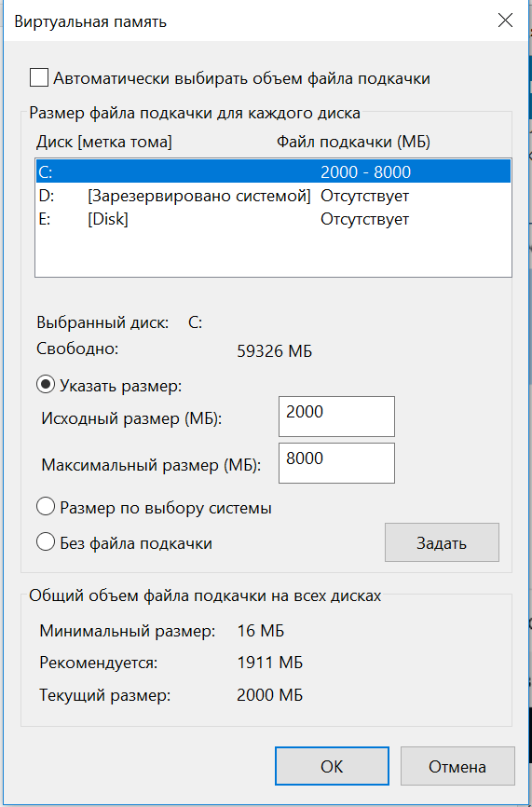Select drive D: Зарезервировано системой row

(x=273, y=196)
